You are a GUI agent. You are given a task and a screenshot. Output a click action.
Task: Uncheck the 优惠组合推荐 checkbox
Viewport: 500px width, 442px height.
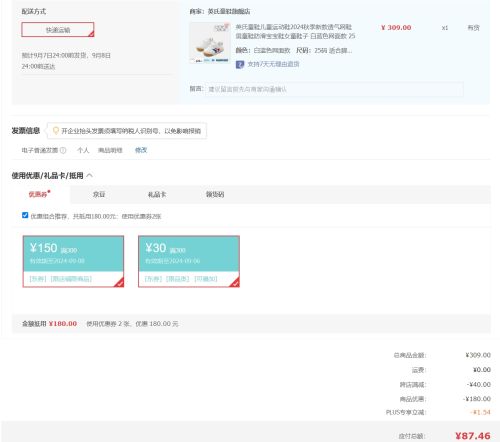click(25, 215)
